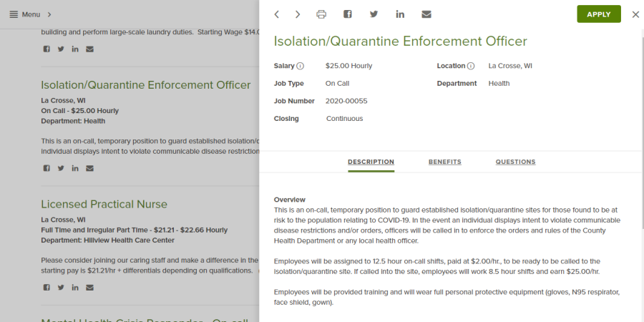Image resolution: width=644 pixels, height=322 pixels.
Task: Share Licensed Practical Nurse listing via email
Action: click(x=89, y=288)
